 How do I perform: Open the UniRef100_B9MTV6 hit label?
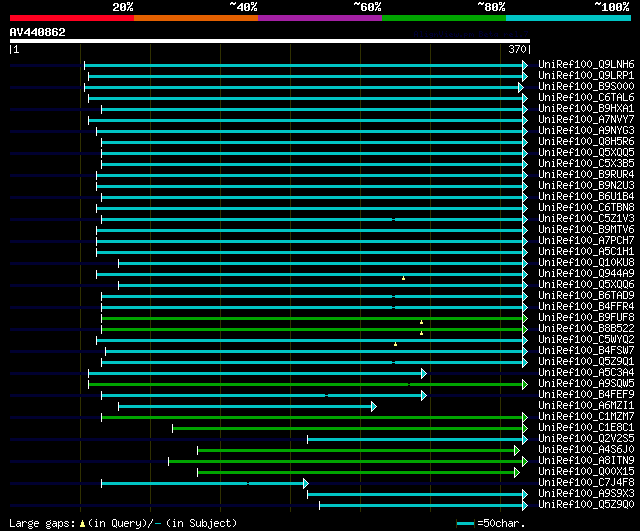[x=586, y=230]
